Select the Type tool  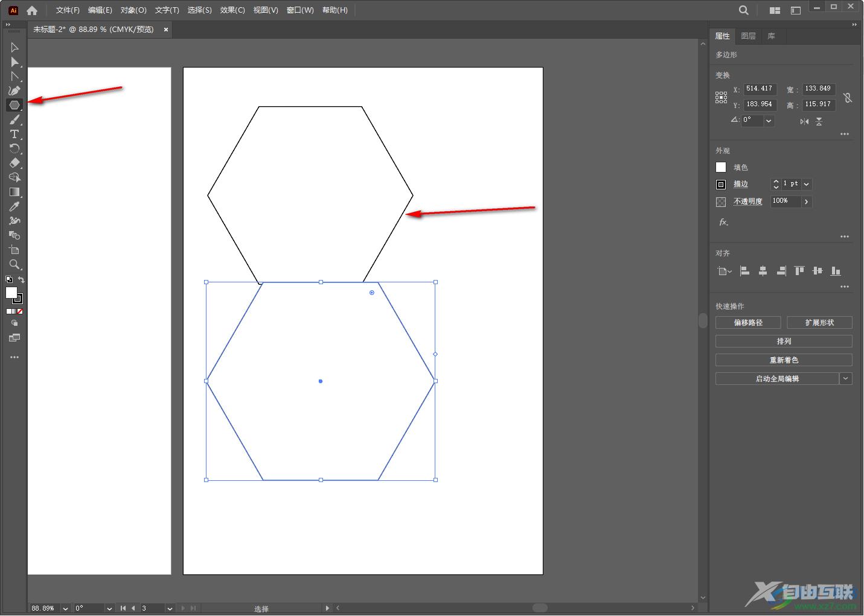click(x=14, y=134)
